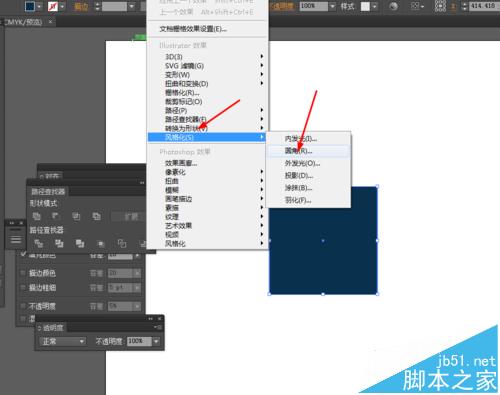This screenshot has height=395, width=500.
Task: Open the 路径(P) submenu
Action: 207,110
